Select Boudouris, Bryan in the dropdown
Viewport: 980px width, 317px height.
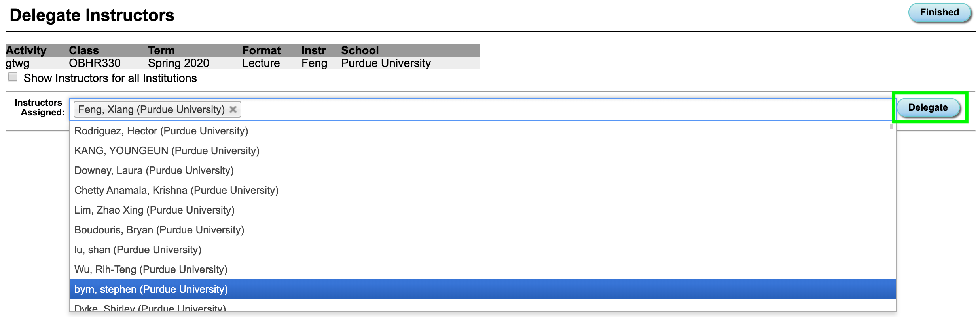(159, 230)
